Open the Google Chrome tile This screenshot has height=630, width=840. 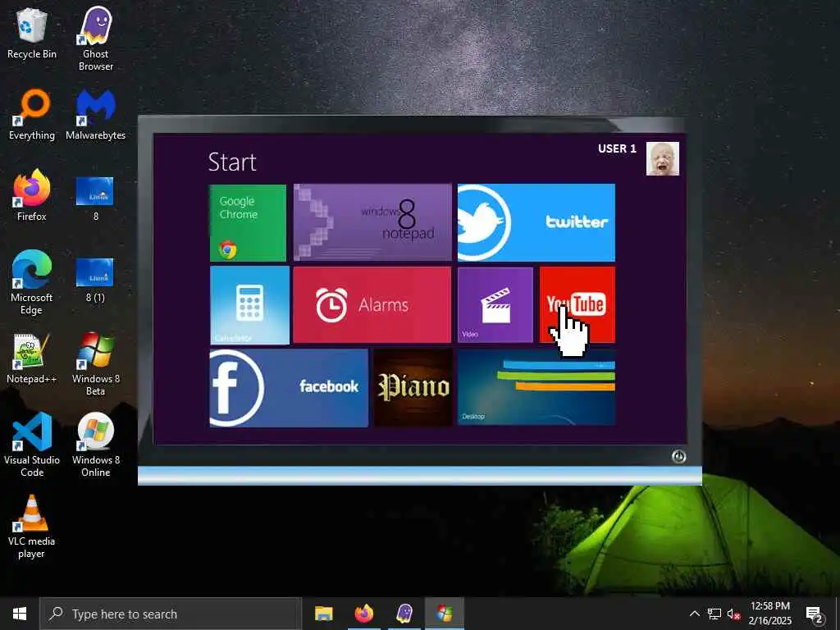pyautogui.click(x=248, y=223)
